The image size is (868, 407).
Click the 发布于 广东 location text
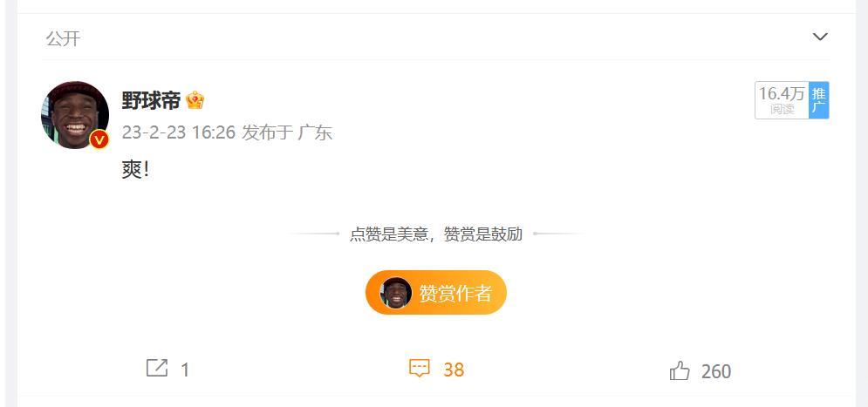click(287, 132)
